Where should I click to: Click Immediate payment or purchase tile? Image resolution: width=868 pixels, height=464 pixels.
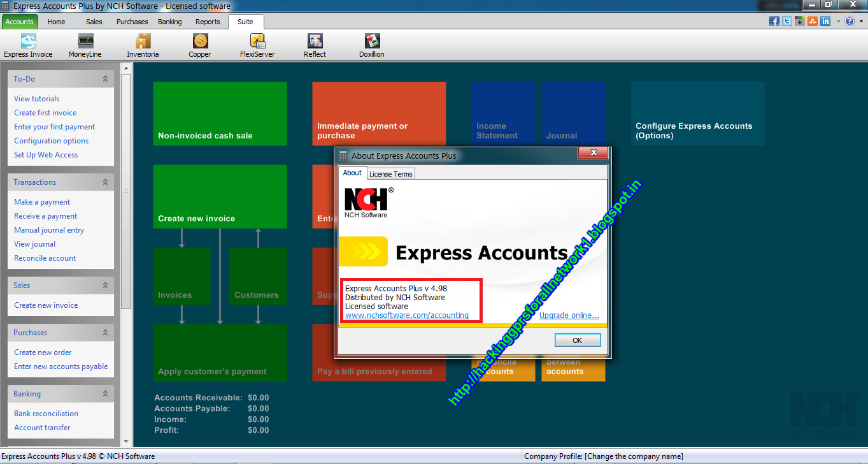point(379,113)
